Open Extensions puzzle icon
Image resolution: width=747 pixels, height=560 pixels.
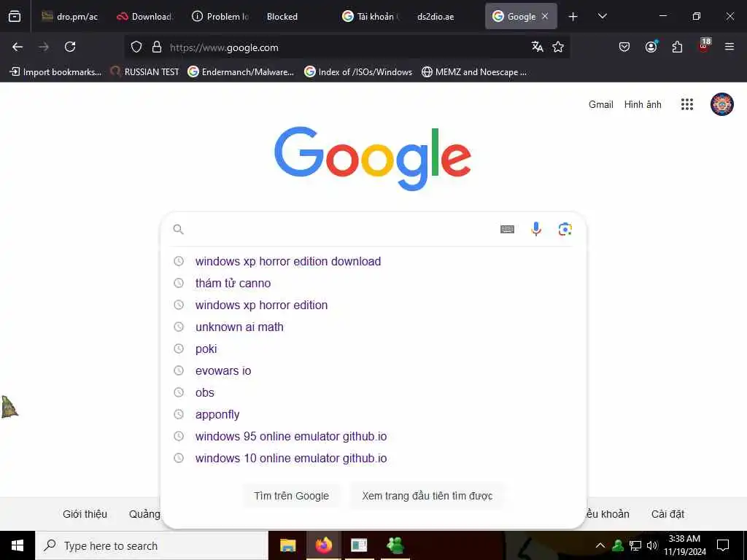pyautogui.click(x=677, y=47)
